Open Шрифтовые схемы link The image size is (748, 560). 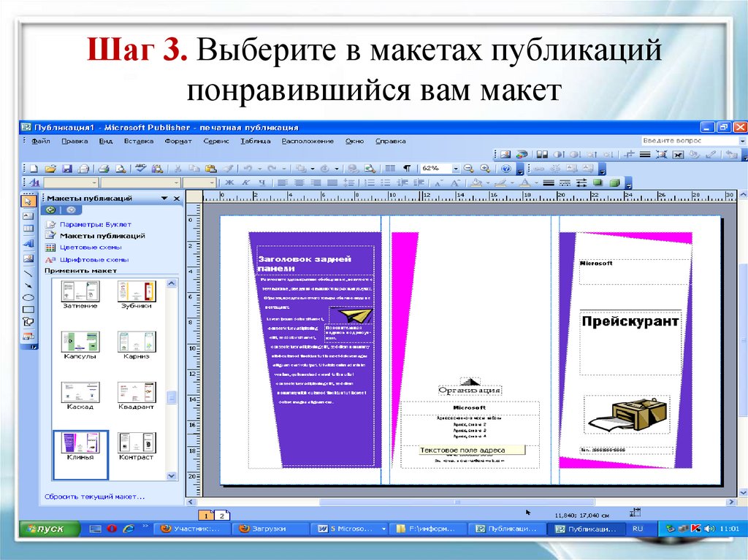(94, 260)
